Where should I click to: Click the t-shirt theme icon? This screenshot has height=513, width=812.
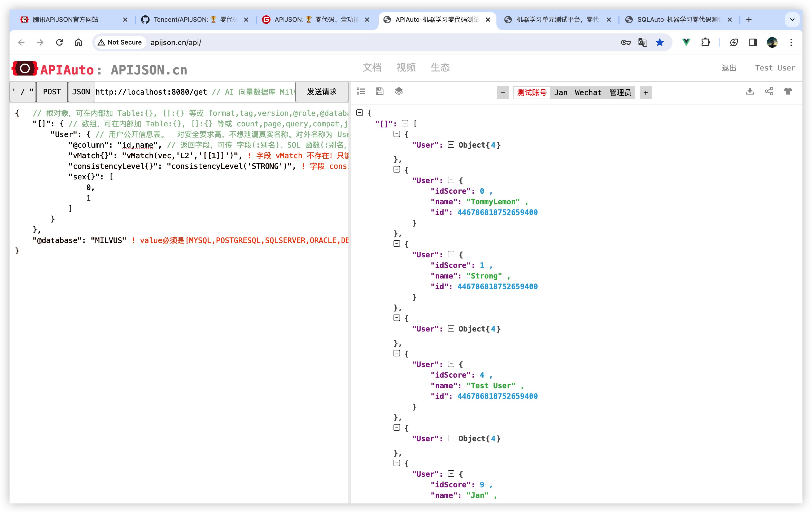click(788, 91)
